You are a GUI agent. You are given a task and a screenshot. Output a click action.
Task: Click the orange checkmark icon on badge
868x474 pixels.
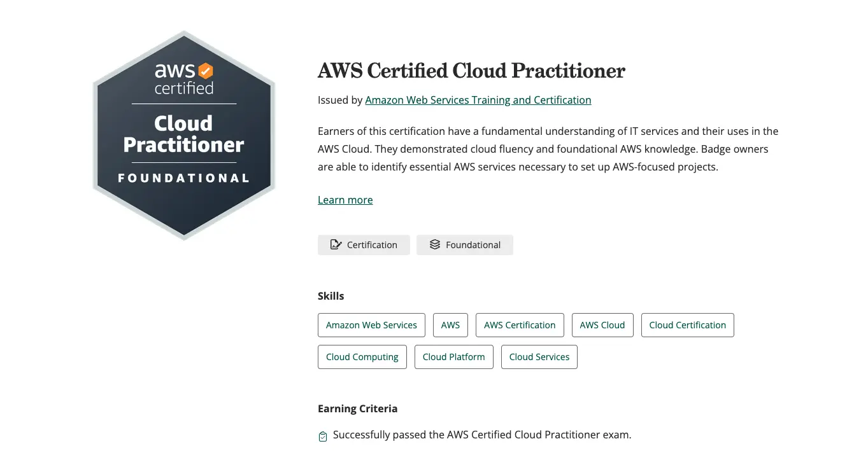[x=205, y=70]
